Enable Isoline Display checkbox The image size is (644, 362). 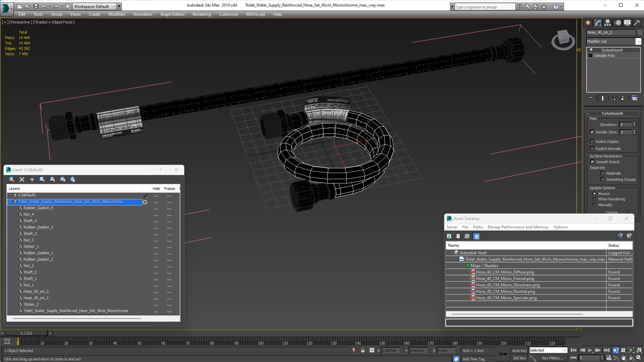592,141
